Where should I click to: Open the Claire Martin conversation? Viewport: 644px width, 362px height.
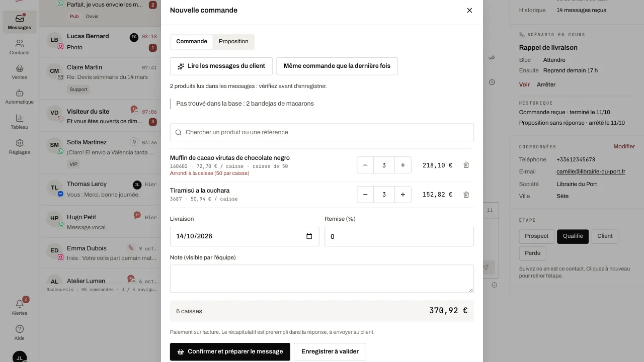(100, 78)
